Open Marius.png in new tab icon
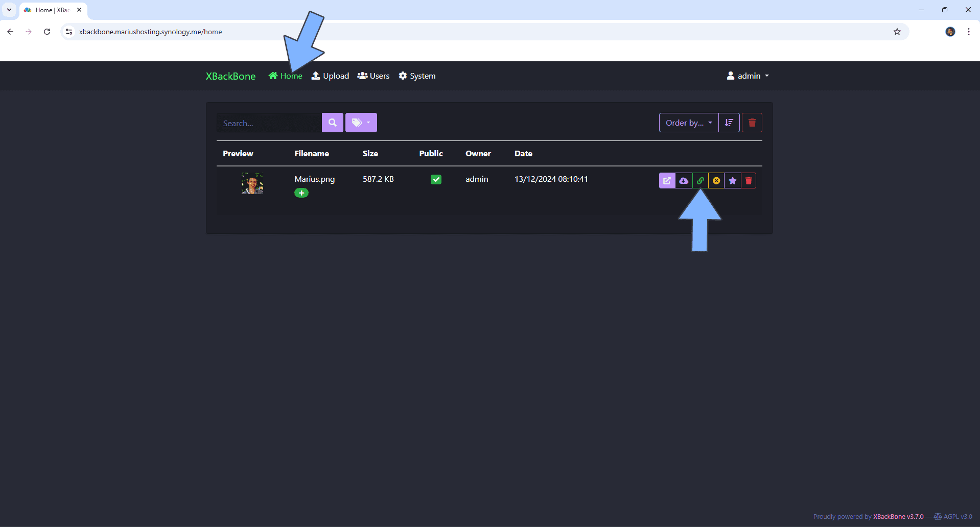The height and width of the screenshot is (527, 980). click(667, 181)
